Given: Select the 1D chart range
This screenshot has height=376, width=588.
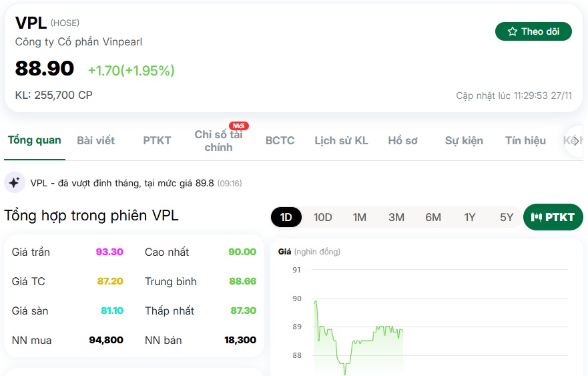Looking at the screenshot, I should 286,217.
